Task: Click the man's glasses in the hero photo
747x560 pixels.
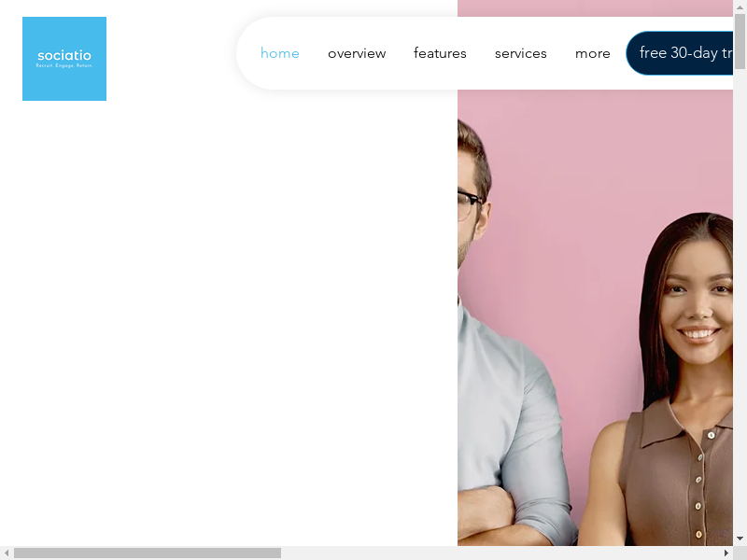Action: (x=469, y=201)
